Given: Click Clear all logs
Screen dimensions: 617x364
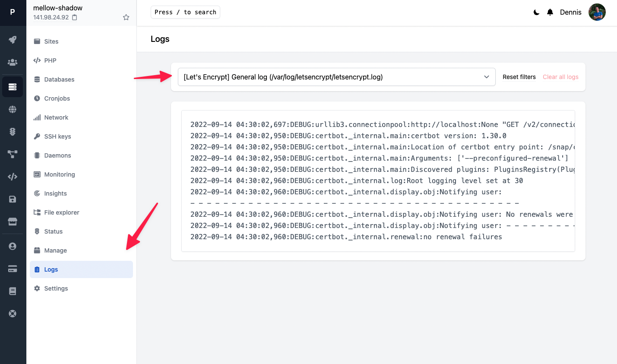Looking at the screenshot, I should pyautogui.click(x=560, y=77).
